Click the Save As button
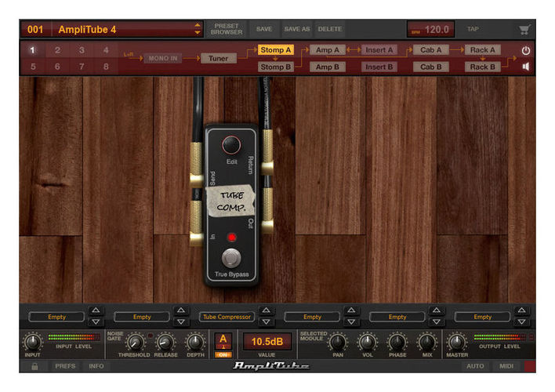This screenshot has width=555, height=392. (x=296, y=29)
